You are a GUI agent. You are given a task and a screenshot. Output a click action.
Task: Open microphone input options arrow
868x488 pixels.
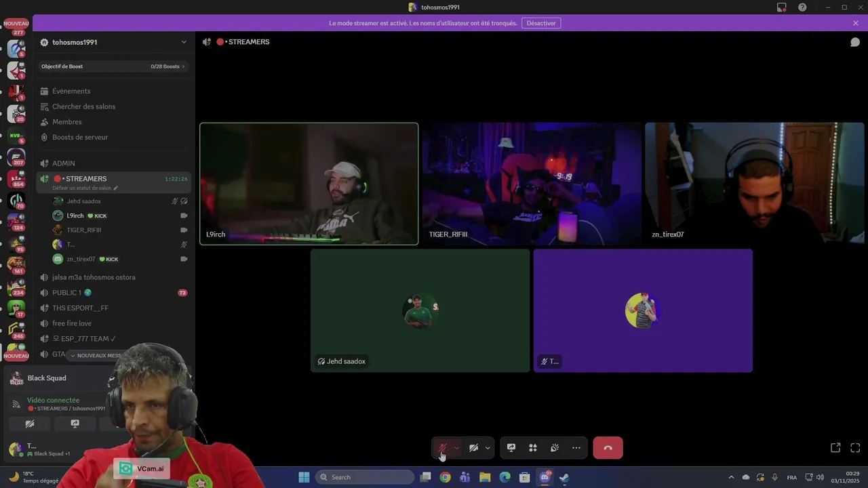[456, 448]
